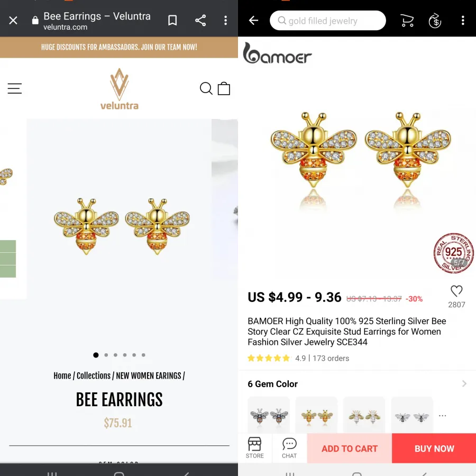Viewport: 476px width, 476px height.
Task: Open the Veluntra hamburger menu
Action: pos(15,88)
